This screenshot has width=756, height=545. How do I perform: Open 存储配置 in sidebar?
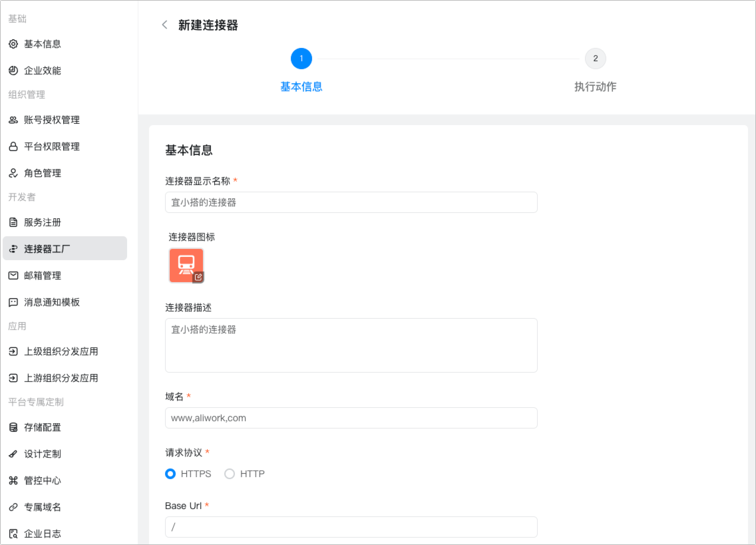coord(65,427)
